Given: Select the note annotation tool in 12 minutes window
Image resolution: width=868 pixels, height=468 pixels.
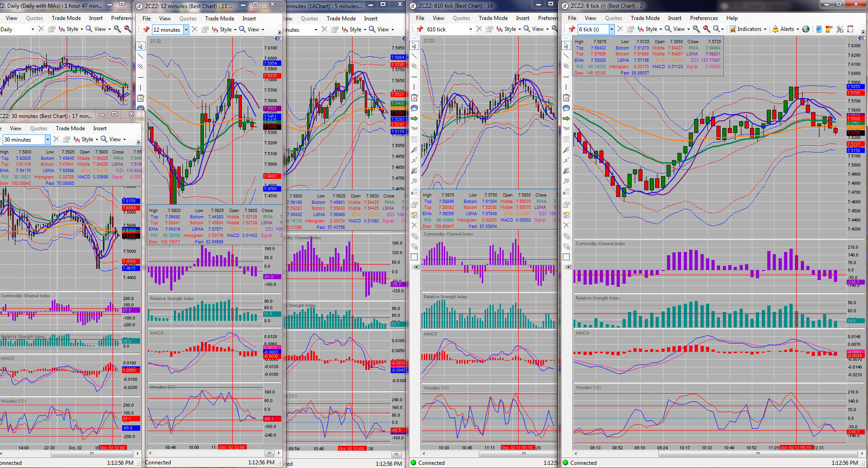Looking at the screenshot, I should (141, 98).
